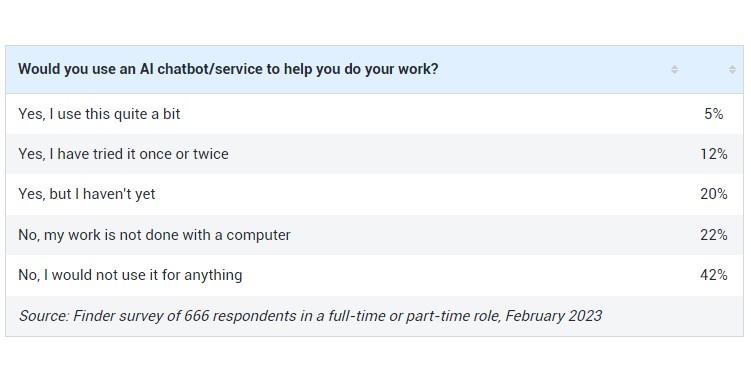Click the 20% value cell
Screen dimensions: 751x375
714,194
